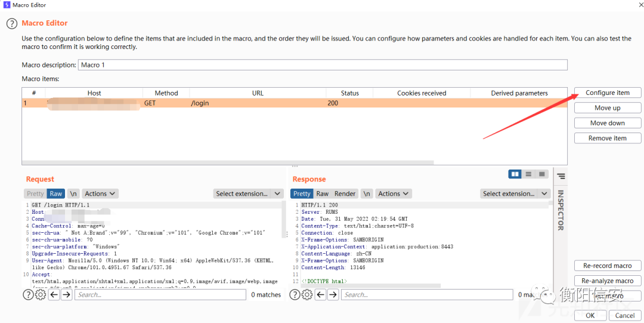Expand the Inspector panel menu icon
Screen dimensions: 644x323
click(x=561, y=176)
